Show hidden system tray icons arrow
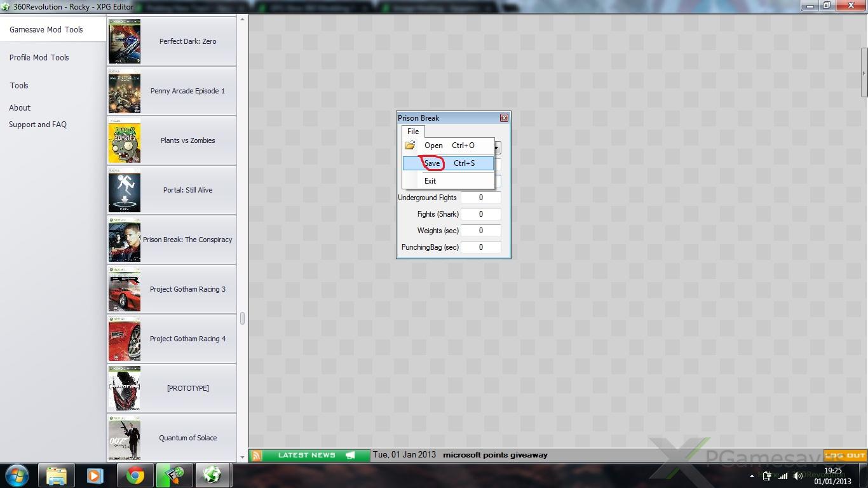 (752, 476)
